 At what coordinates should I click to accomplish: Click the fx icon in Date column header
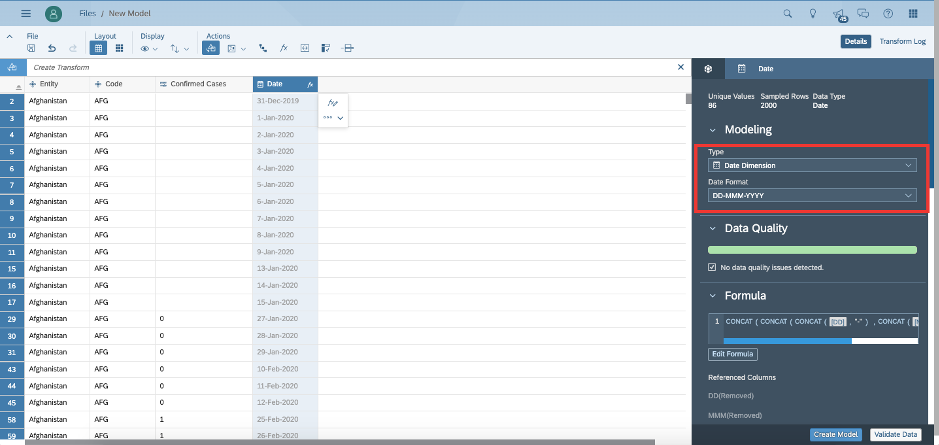coord(310,84)
